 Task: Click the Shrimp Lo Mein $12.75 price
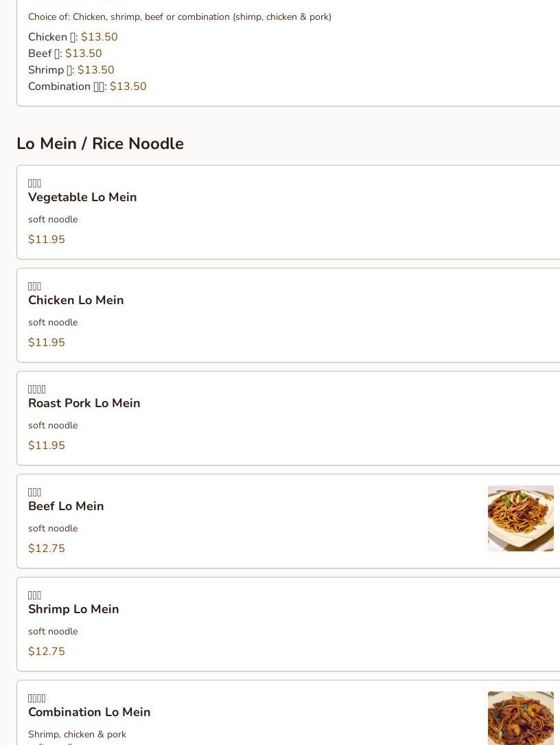(47, 652)
